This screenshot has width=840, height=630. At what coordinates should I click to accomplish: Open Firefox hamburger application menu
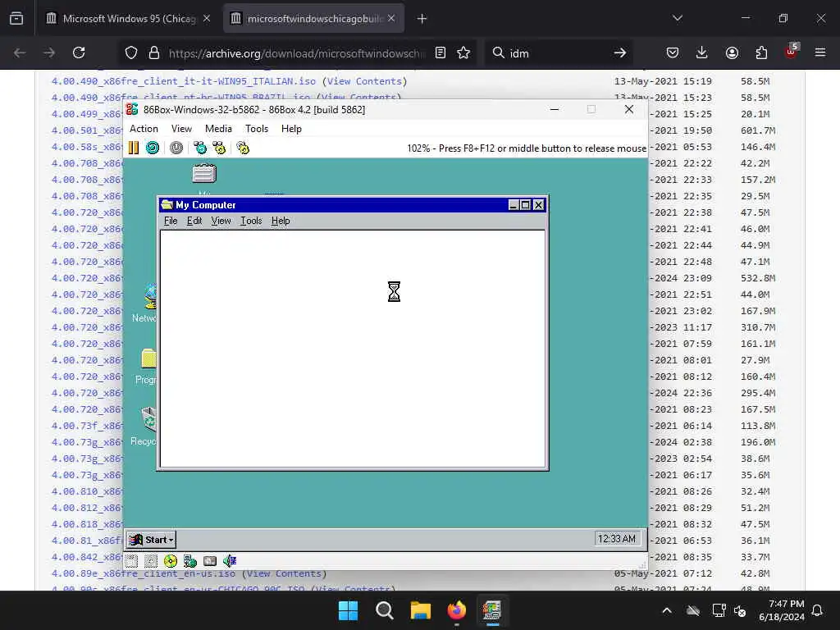[820, 52]
